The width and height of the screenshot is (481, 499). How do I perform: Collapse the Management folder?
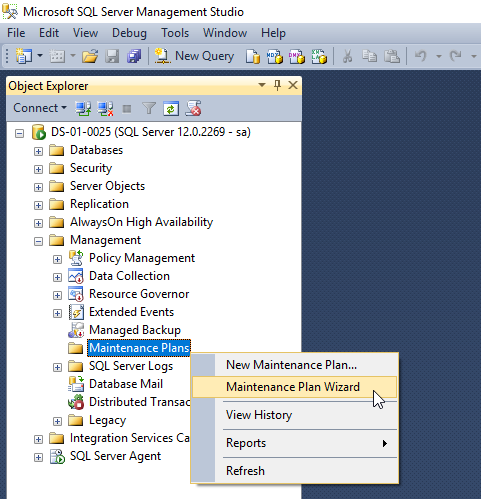click(x=38, y=241)
